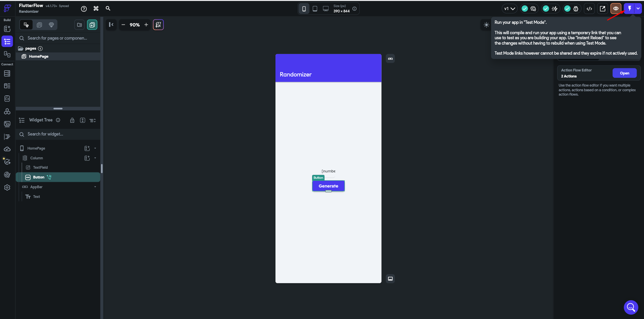
Task: Run the app with the Test Mode lightning icon
Action: (x=629, y=8)
